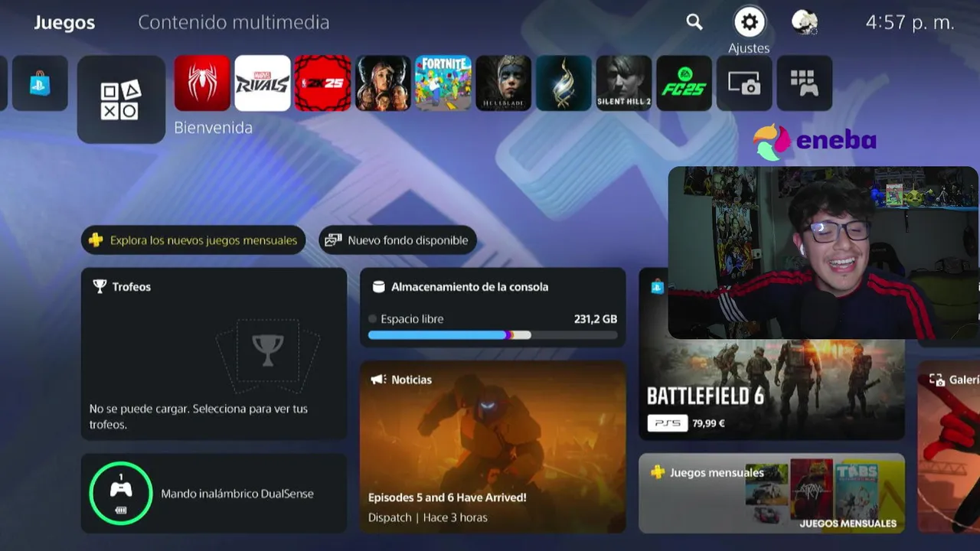Click Explora los nuevos juegos mensuales

coord(193,240)
